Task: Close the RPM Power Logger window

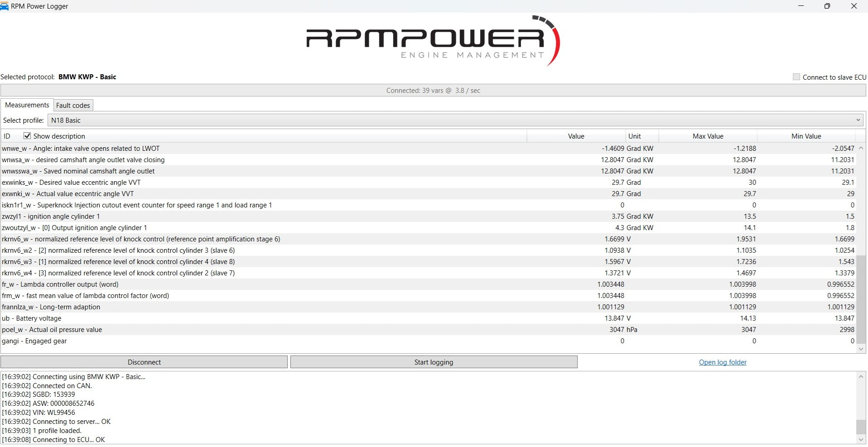Action: pyautogui.click(x=854, y=6)
